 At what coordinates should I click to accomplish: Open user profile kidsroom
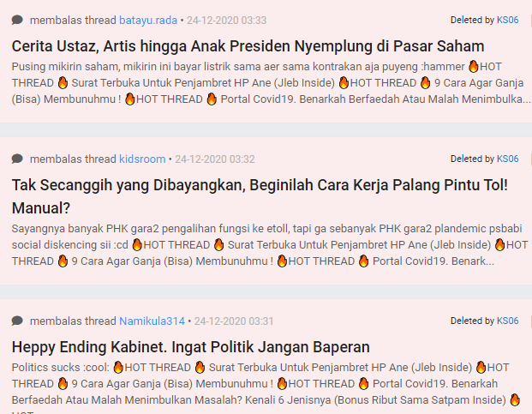[142, 159]
